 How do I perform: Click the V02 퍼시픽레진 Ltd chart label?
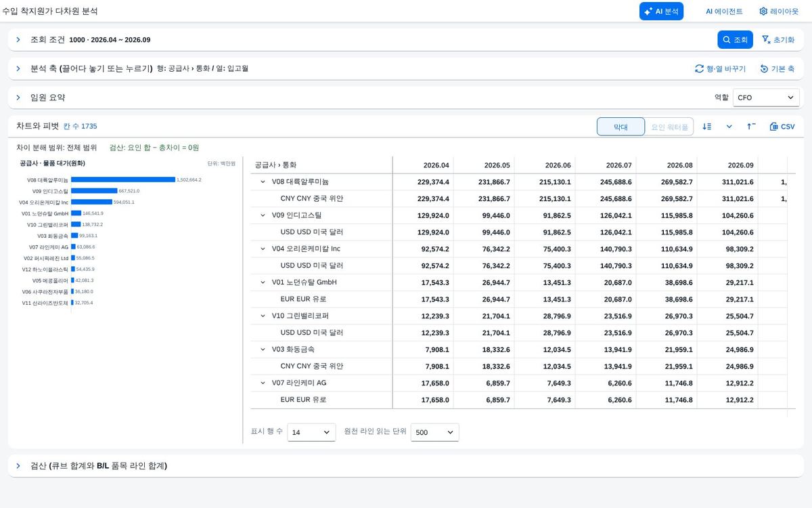46,258
